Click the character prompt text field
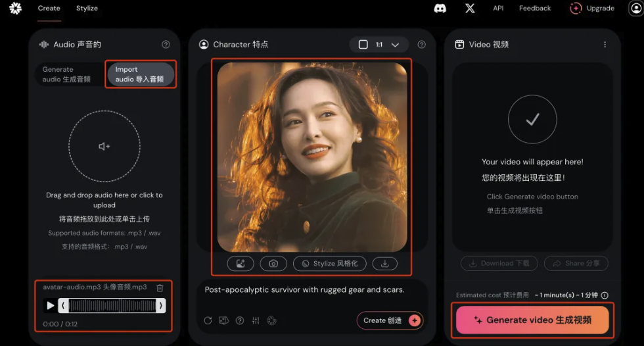 305,290
